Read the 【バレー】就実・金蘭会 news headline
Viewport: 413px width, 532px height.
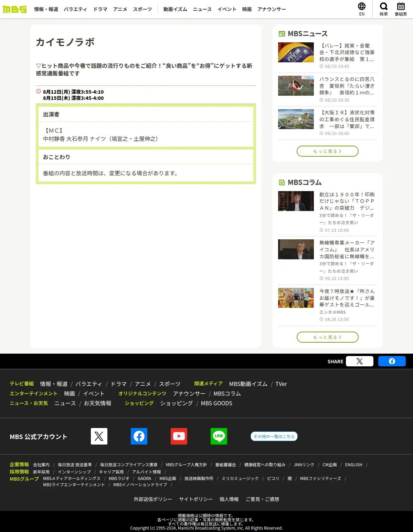click(x=347, y=52)
